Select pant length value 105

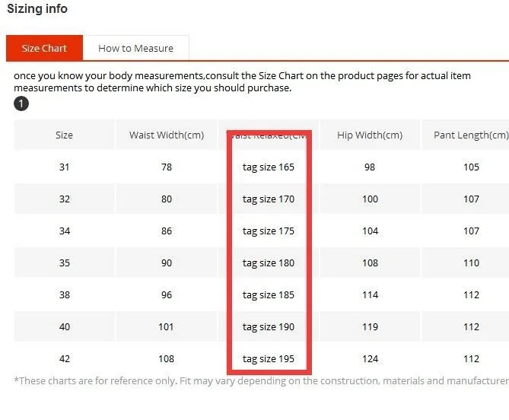coord(471,167)
